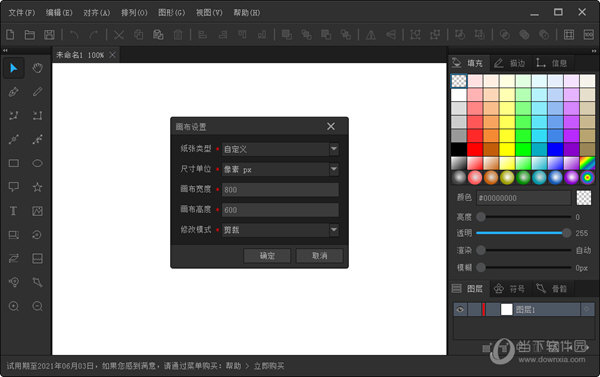Viewport: 600px width, 377px height.
Task: Click the 确定 button
Action: pyautogui.click(x=267, y=256)
